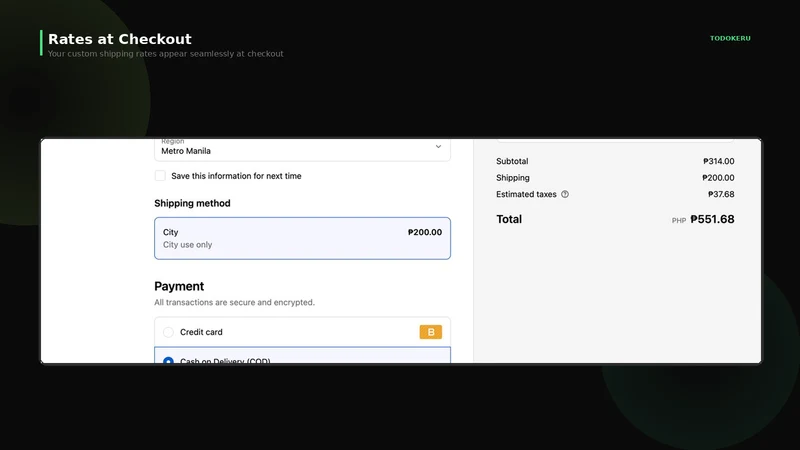This screenshot has width=800, height=450.
Task: Click the Shipping method heading
Action: (x=192, y=203)
